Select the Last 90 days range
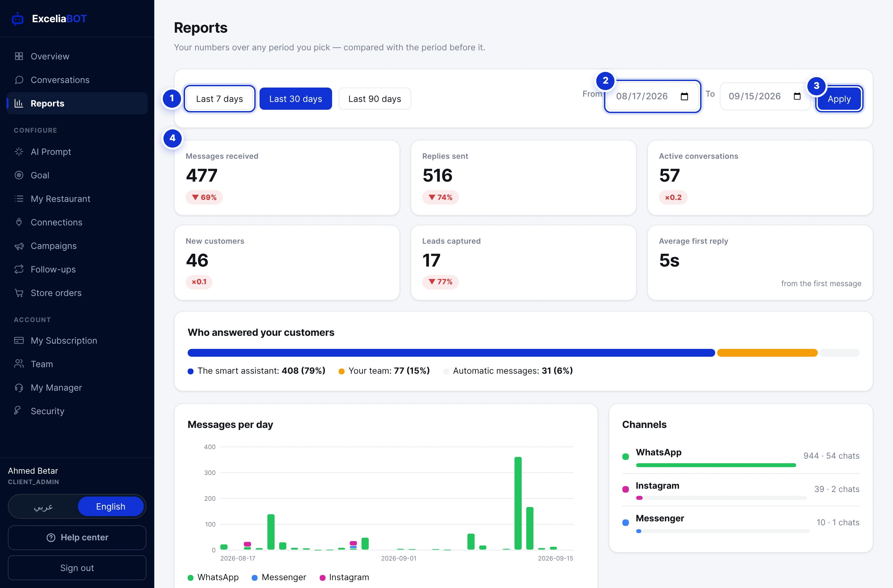The width and height of the screenshot is (893, 588). point(375,99)
